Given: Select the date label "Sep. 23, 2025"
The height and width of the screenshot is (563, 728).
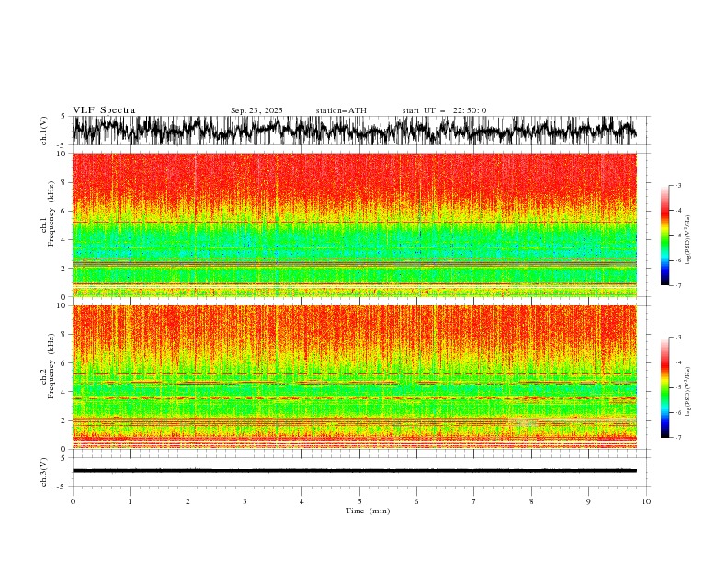Looking at the screenshot, I should coord(256,110).
